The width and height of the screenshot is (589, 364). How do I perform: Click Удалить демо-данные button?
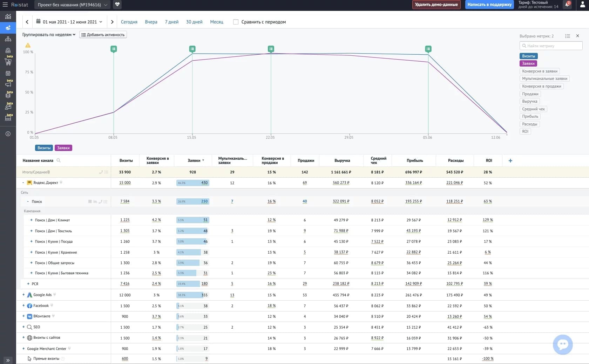click(436, 5)
